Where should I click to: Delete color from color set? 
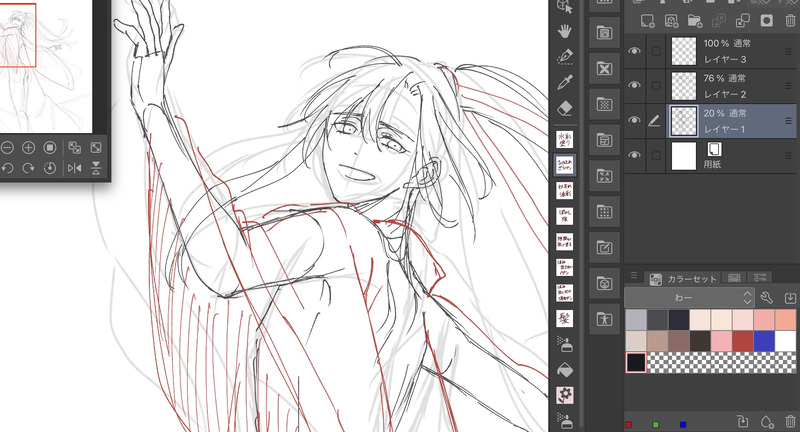coord(790,421)
